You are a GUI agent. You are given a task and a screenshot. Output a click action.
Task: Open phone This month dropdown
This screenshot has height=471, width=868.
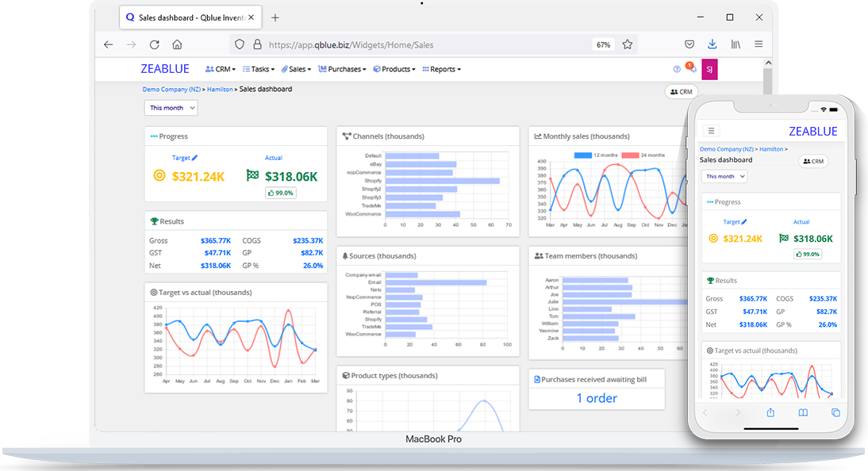tap(724, 177)
